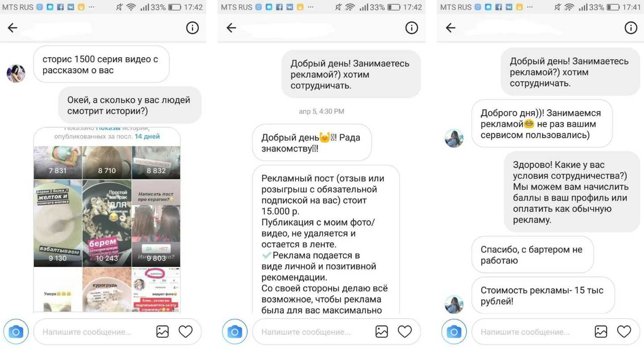Tap the story thumbnail with 8 832 views
The image size is (644, 348).
point(156,162)
